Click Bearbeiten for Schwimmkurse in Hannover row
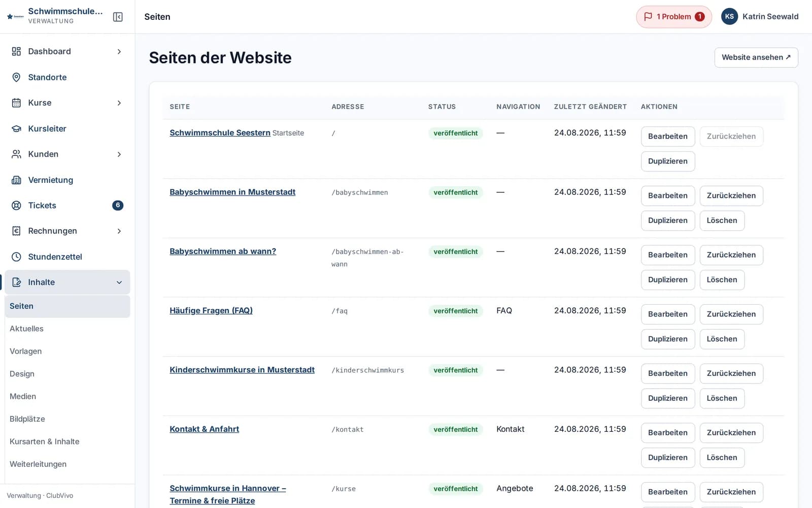 [668, 492]
